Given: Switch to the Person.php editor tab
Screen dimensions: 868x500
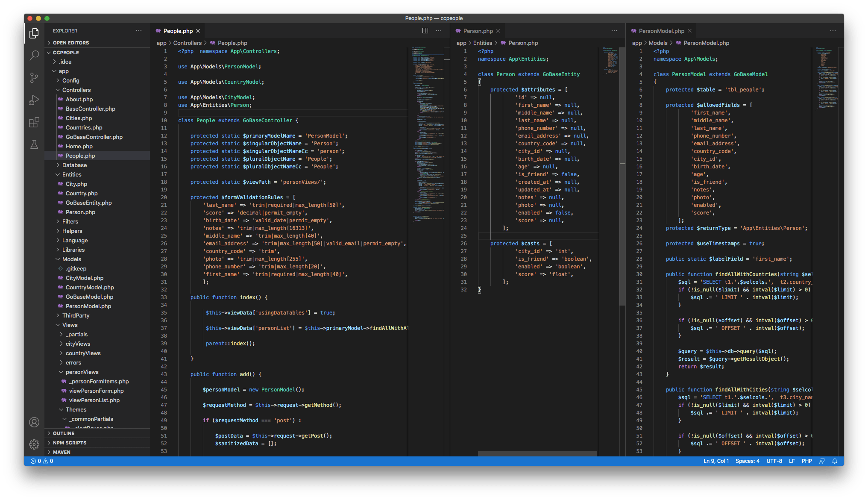Looking at the screenshot, I should 478,31.
